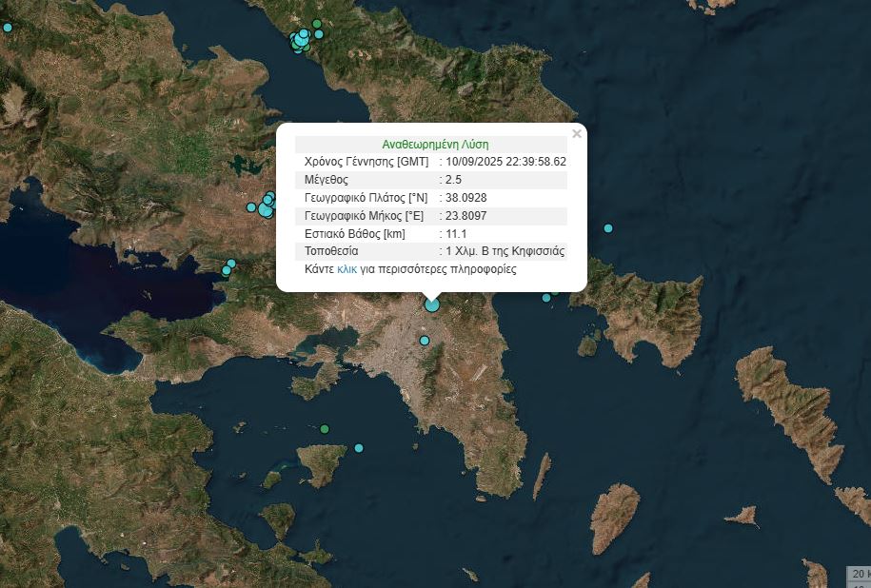Click the magnitude value 2.5 in popup
Screen dimensions: 871x588
[453, 180]
